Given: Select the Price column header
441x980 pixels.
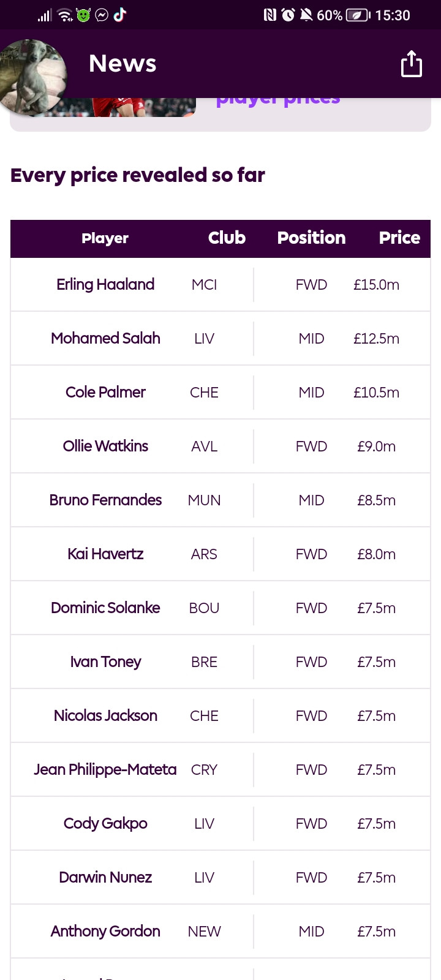Looking at the screenshot, I should click(x=399, y=238).
